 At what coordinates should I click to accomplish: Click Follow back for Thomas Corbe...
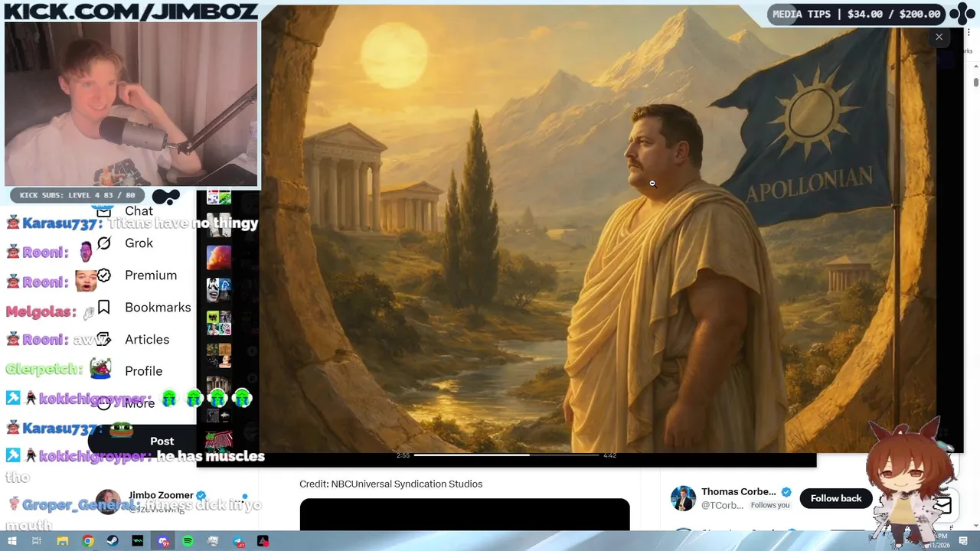tap(836, 498)
